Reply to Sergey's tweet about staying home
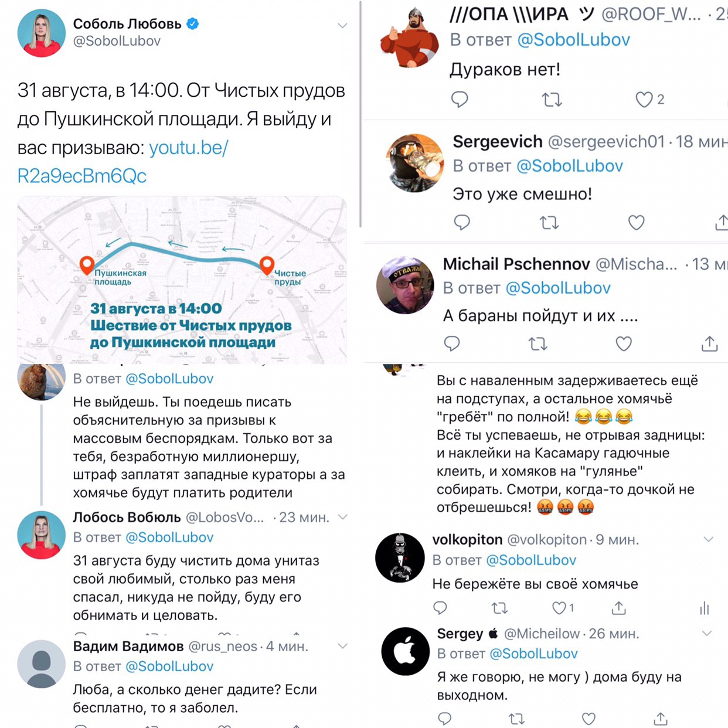 click(x=445, y=718)
